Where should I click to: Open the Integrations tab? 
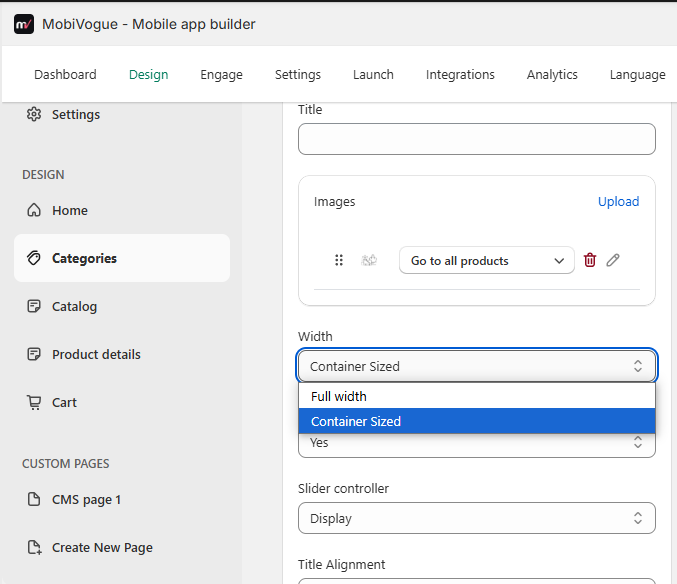click(460, 75)
